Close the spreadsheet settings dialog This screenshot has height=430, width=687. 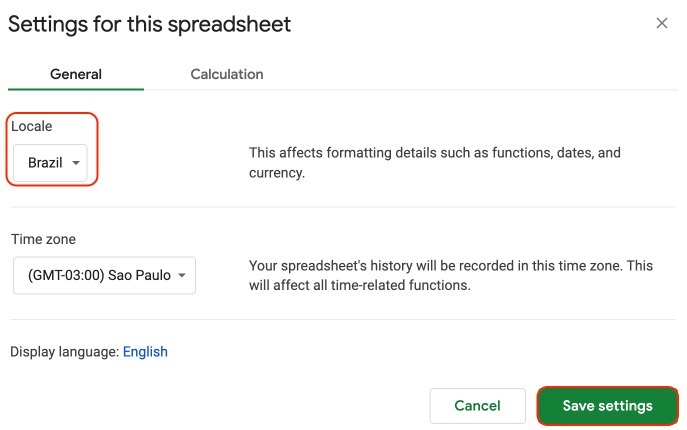661,23
